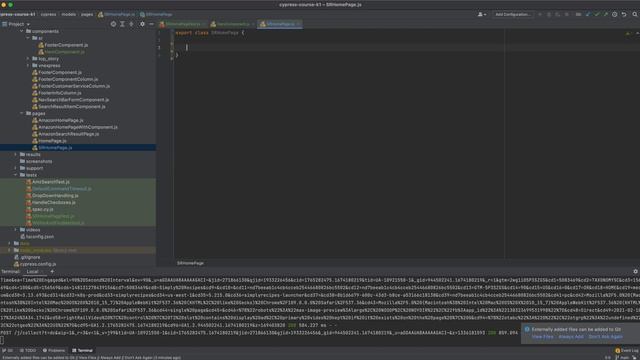Viewport: 640px width, 360px height.
Task: Click the Expand All icon in Project panel
Action: pyautogui.click(x=122, y=24)
